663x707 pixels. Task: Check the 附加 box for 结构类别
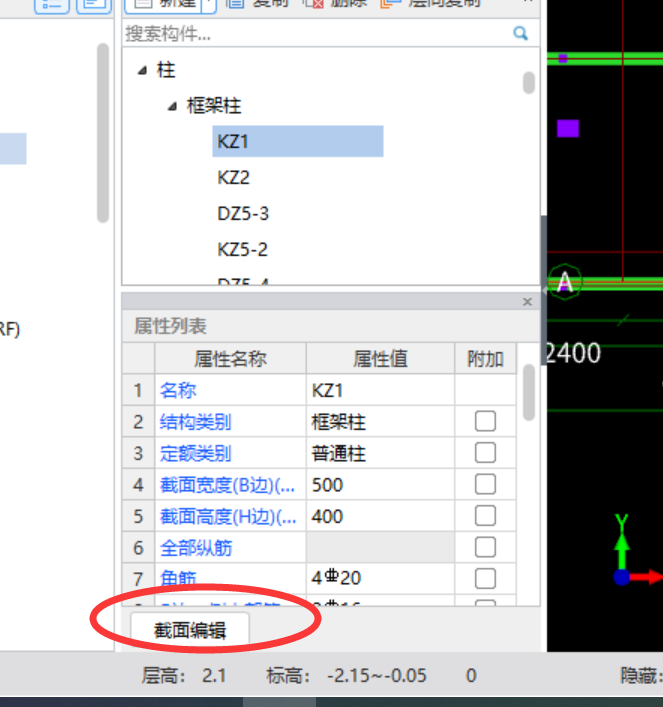tap(485, 421)
